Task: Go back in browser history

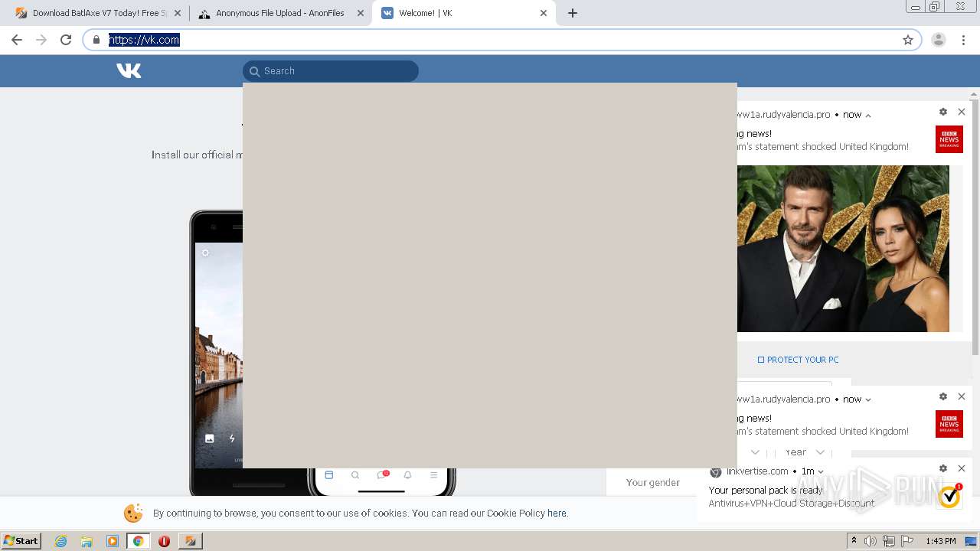Action: click(x=17, y=40)
